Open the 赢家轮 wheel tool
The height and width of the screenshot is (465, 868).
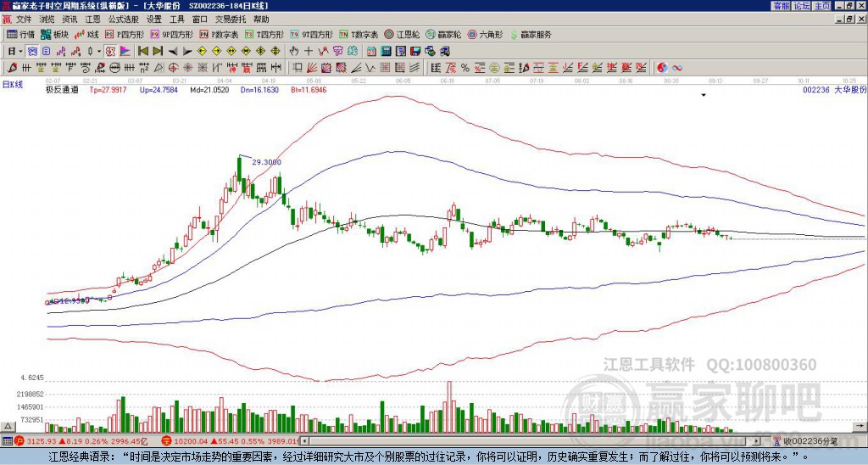[443, 34]
